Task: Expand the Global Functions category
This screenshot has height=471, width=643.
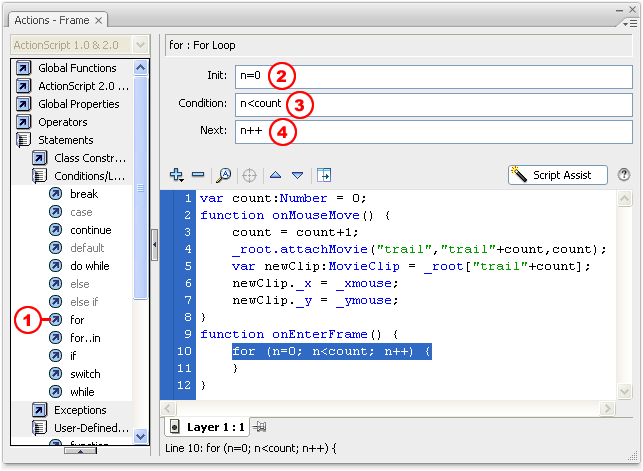Action: point(77,68)
